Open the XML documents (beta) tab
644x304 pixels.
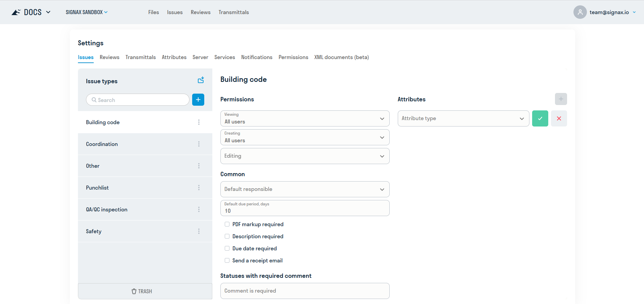[x=341, y=57]
